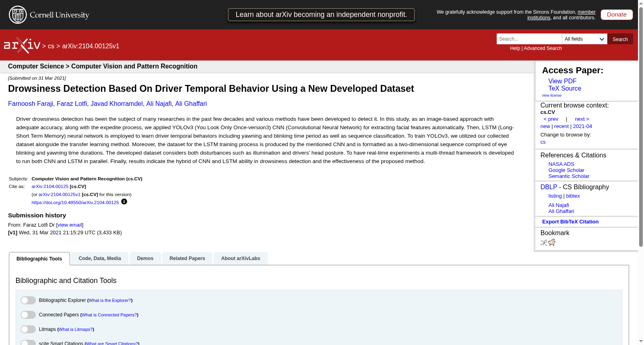This screenshot has height=345, width=644.
Task: Open the Advanced Search link
Action: point(543,48)
